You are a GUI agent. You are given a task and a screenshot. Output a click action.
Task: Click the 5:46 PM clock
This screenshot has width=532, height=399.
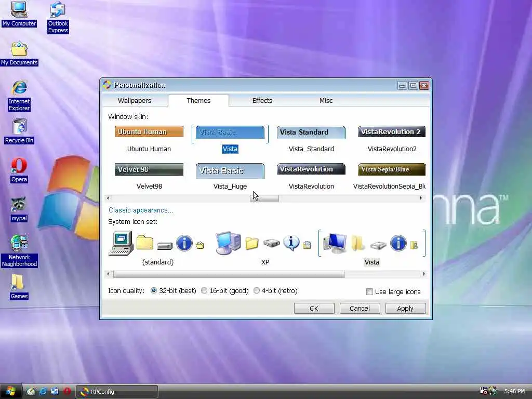[x=514, y=391]
